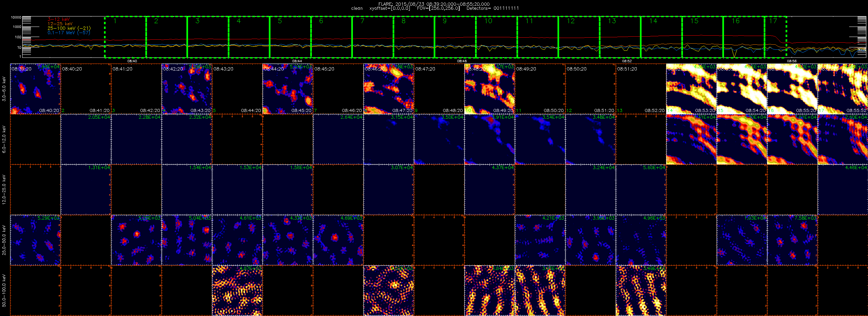868x316 pixels.
Task: Click the 1.99E+04 peak value text
Action: [x=49, y=67]
